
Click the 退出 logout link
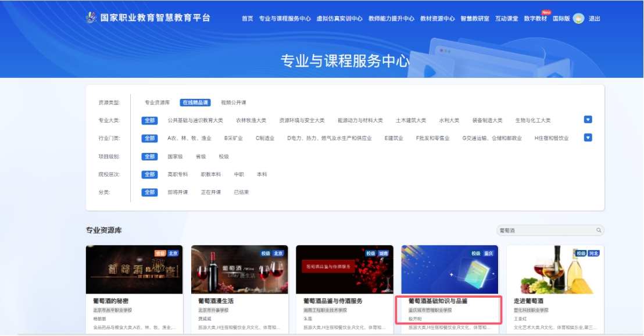pyautogui.click(x=594, y=19)
